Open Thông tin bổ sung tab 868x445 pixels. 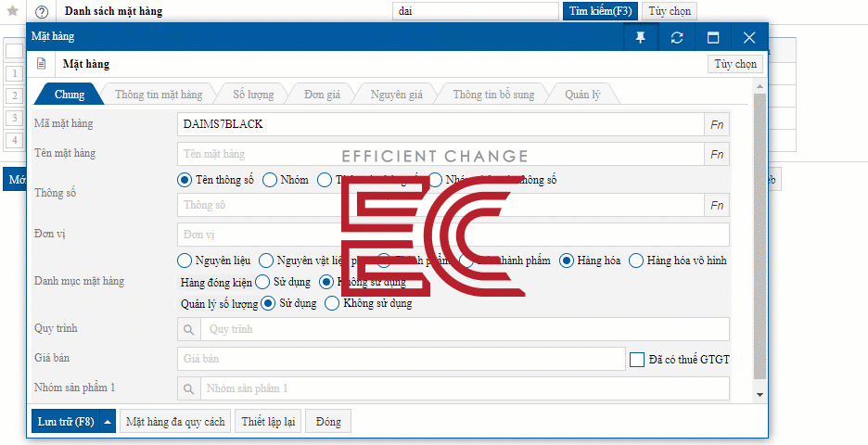493,95
